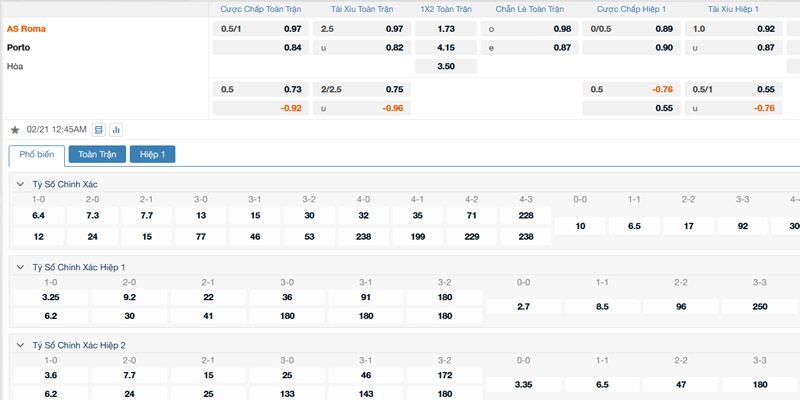Select draw Hòa odds 3.50

[446, 66]
